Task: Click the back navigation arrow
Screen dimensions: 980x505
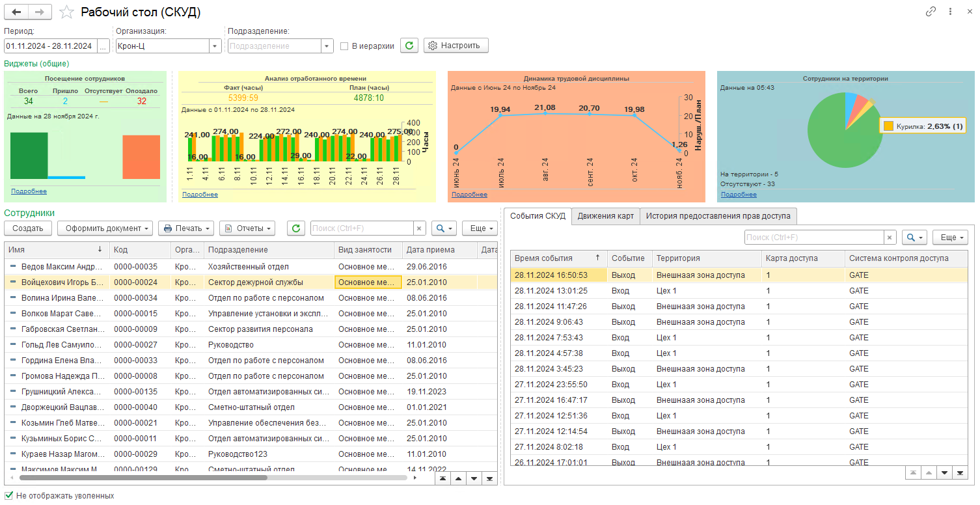Action: coord(16,12)
